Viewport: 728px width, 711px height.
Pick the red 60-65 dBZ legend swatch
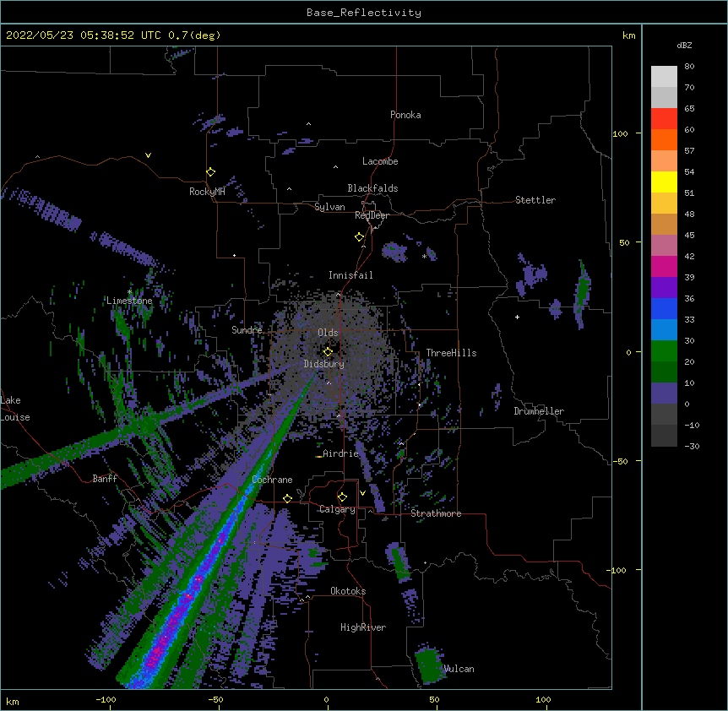pos(664,119)
